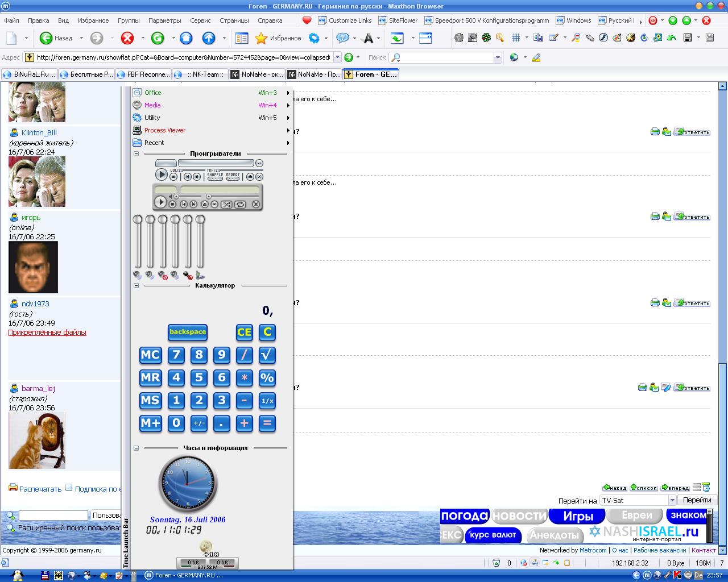Switch to the BiNuRaL.Ru tab
The image size is (728, 582).
pyautogui.click(x=29, y=74)
